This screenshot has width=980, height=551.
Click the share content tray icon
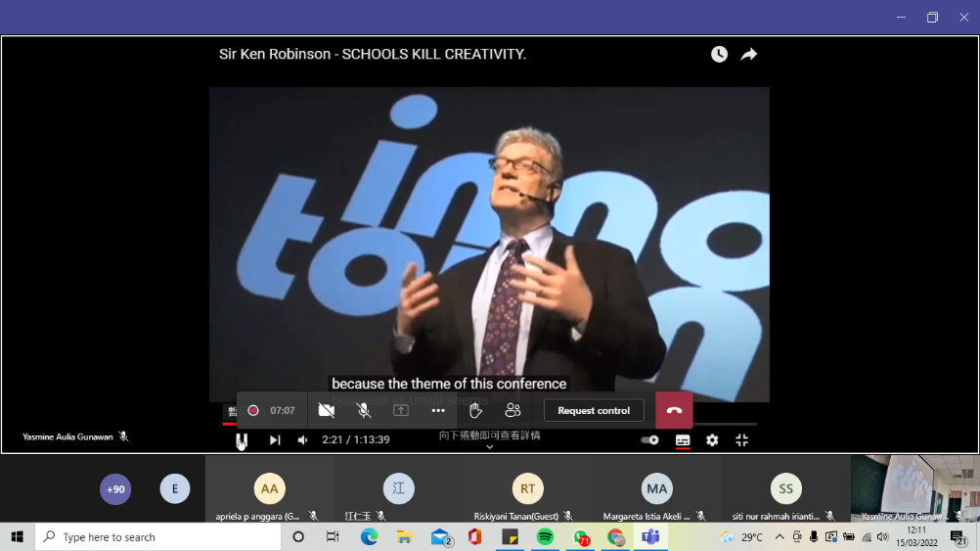coord(401,410)
